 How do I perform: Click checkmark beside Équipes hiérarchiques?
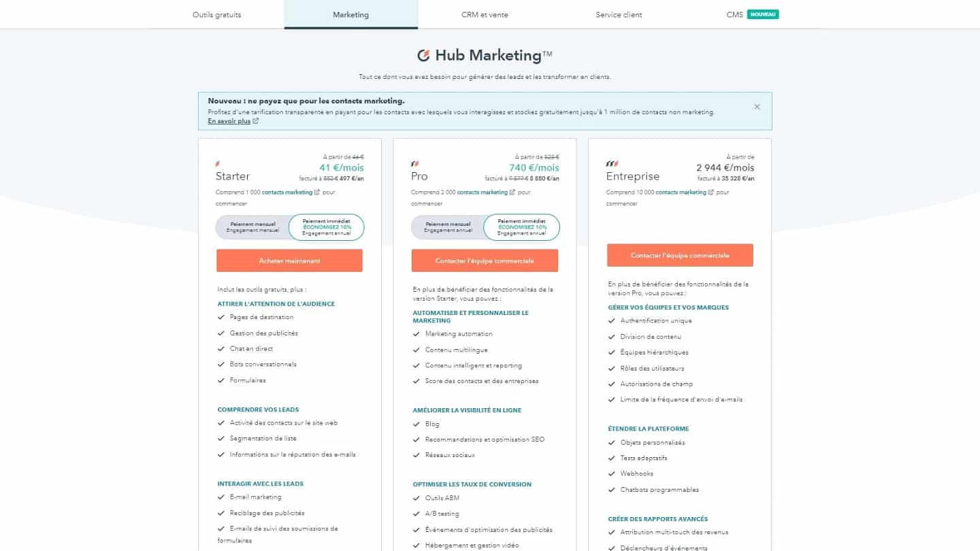tap(612, 352)
